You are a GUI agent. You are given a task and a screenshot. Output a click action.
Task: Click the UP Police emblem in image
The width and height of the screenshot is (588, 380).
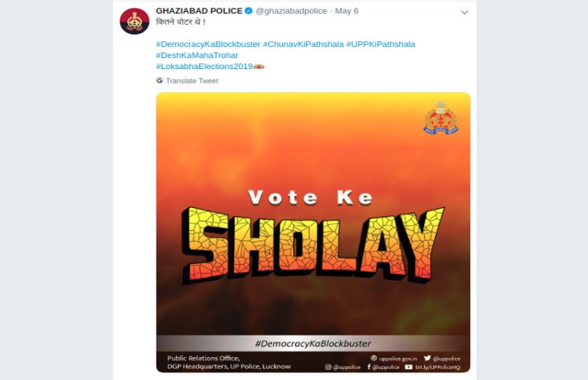[440, 118]
